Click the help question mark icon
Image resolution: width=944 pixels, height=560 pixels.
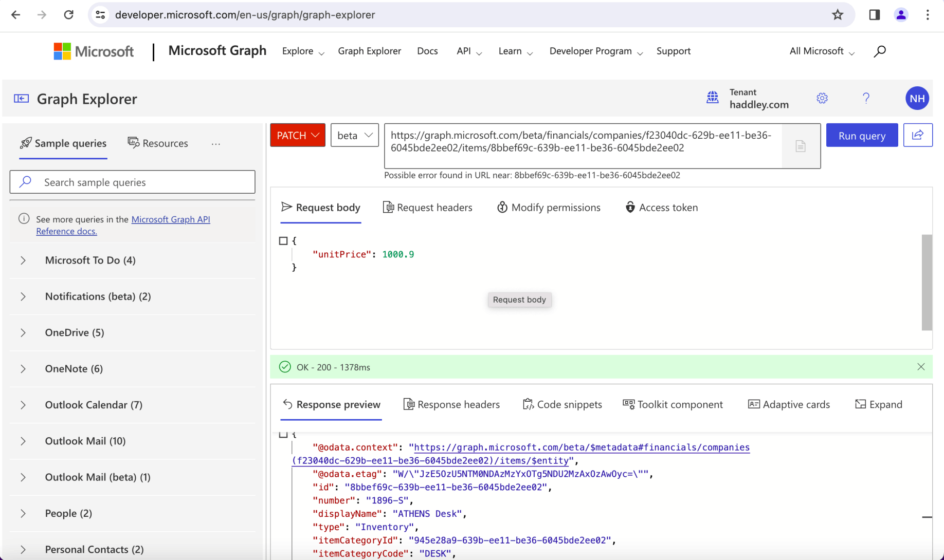pyautogui.click(x=866, y=98)
